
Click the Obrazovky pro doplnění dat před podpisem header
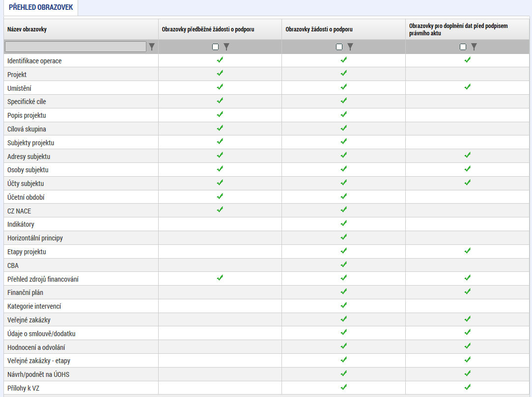coord(467,29)
